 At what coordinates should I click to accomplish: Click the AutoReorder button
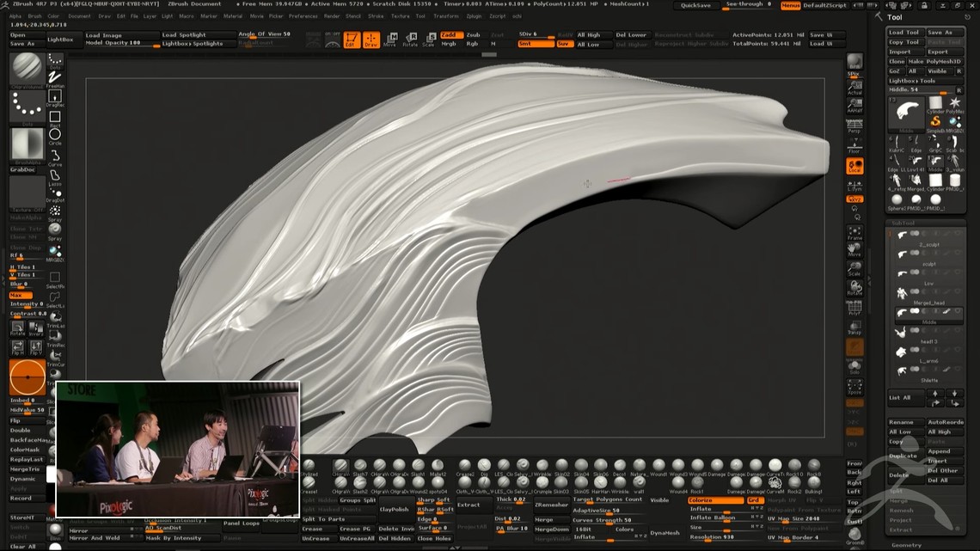coord(945,422)
